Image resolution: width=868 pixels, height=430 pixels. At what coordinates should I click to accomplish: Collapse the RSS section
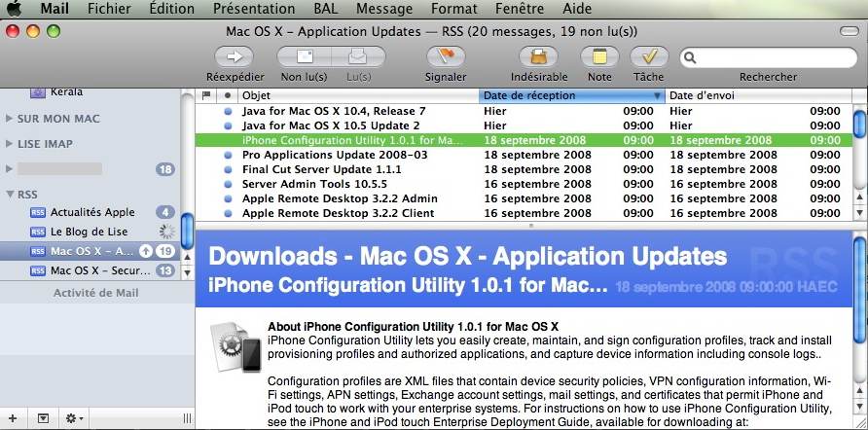10,195
